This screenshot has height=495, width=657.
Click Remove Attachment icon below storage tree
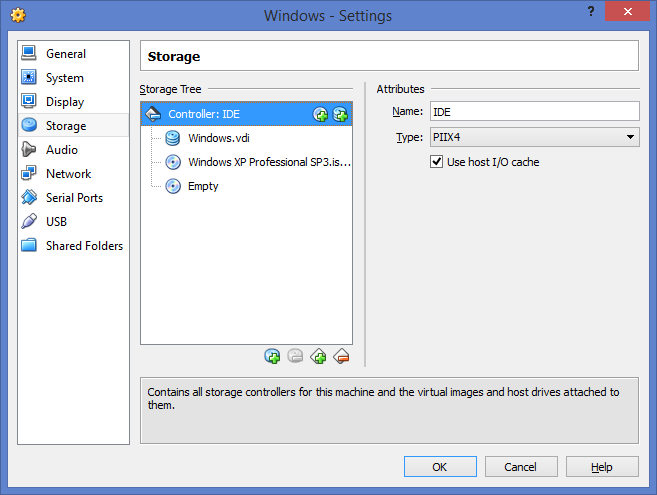(x=295, y=356)
